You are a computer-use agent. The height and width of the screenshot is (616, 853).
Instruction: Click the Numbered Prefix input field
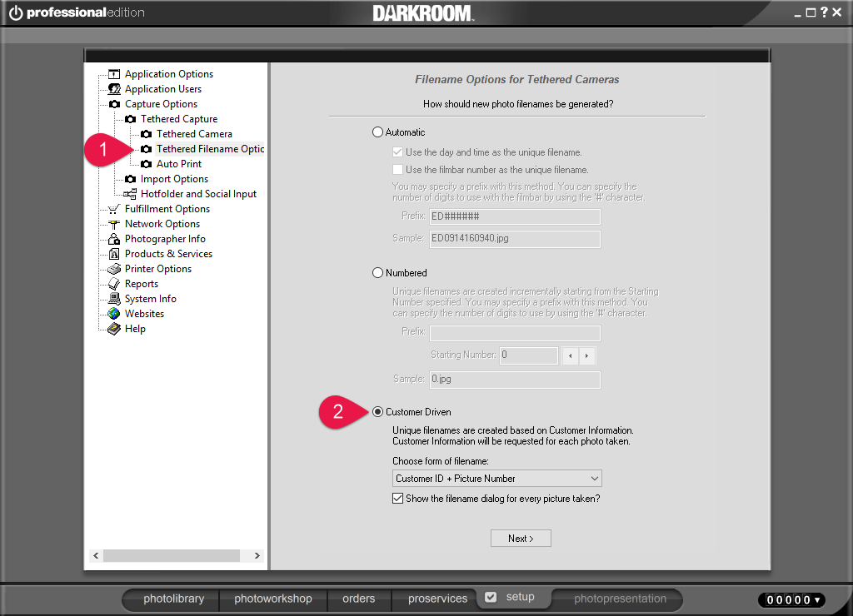click(x=515, y=333)
